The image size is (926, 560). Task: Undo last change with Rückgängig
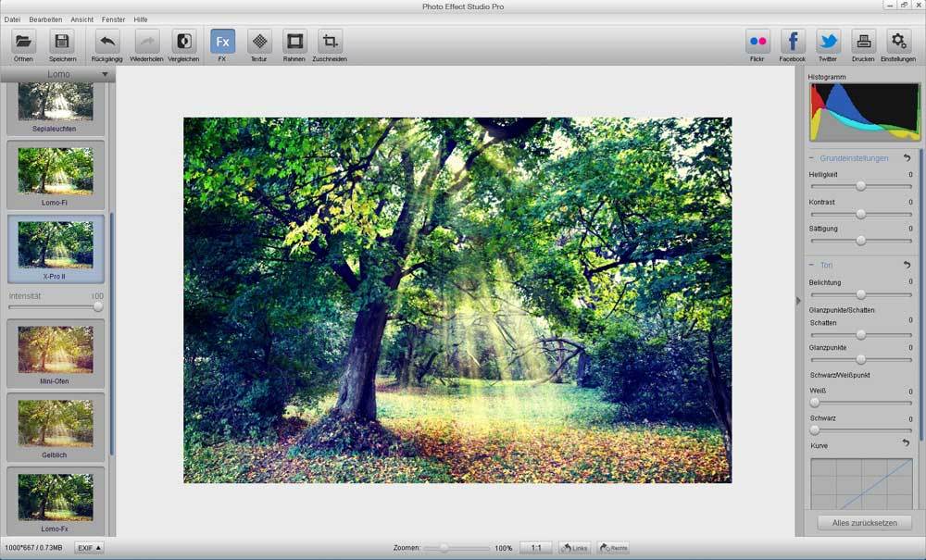pos(106,42)
